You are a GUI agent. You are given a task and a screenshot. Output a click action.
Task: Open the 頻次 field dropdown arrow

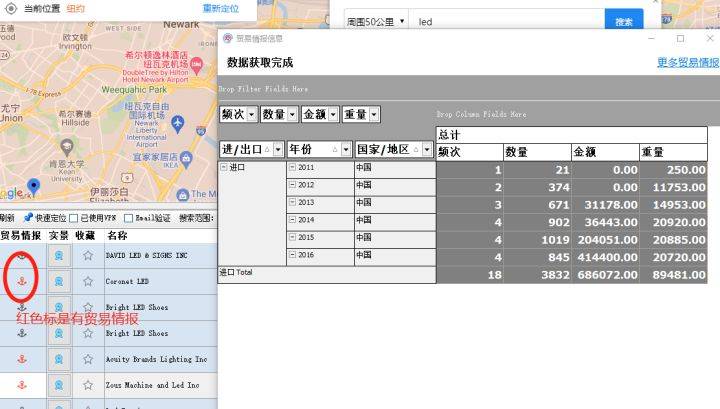[x=251, y=115]
